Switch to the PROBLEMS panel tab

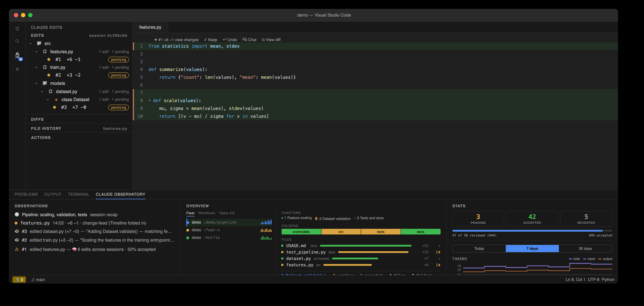point(26,194)
